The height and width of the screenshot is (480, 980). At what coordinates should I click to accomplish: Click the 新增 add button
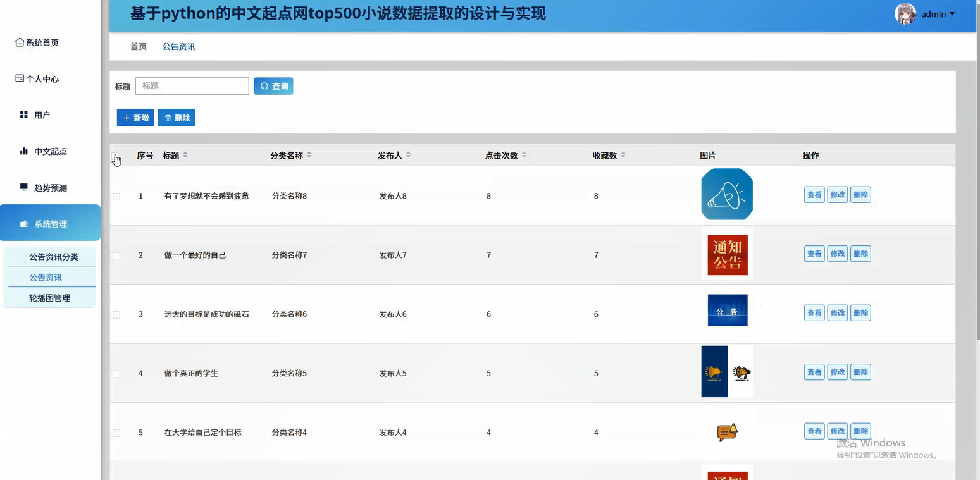coord(135,118)
